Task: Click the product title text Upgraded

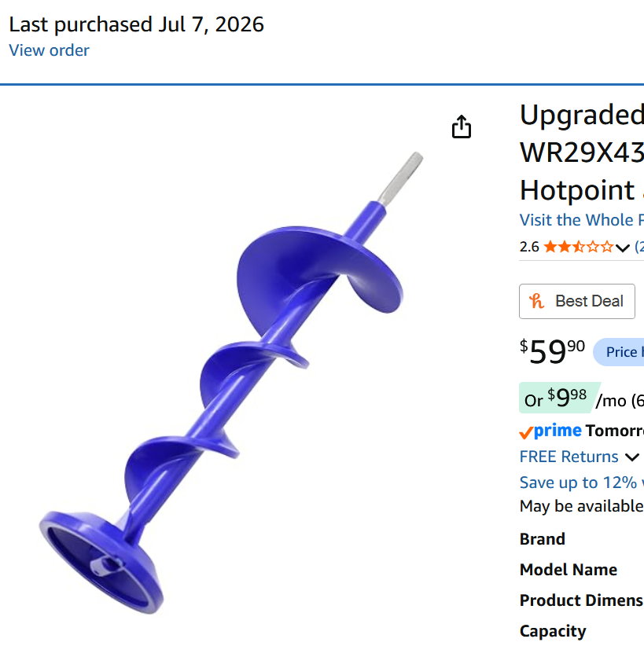Action: [581, 115]
